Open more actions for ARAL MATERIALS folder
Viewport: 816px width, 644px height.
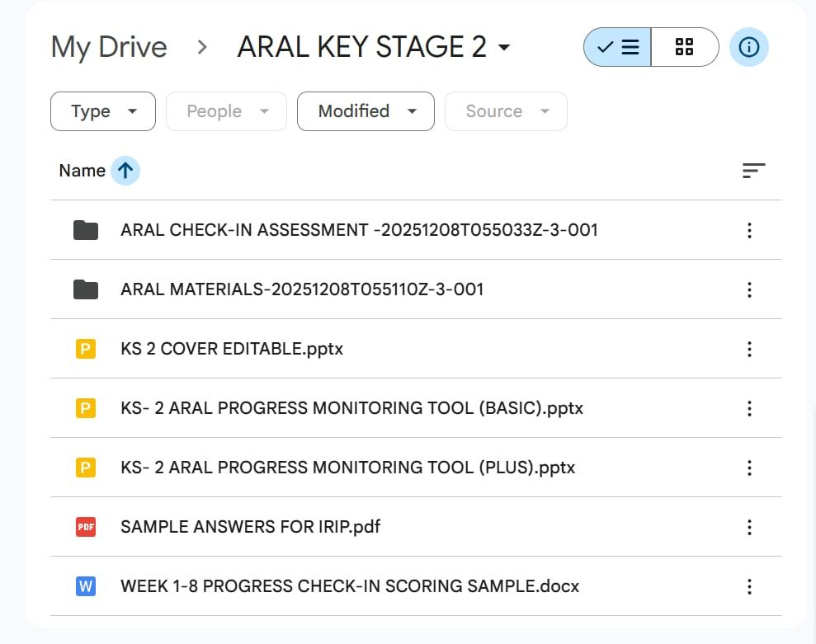tap(749, 289)
